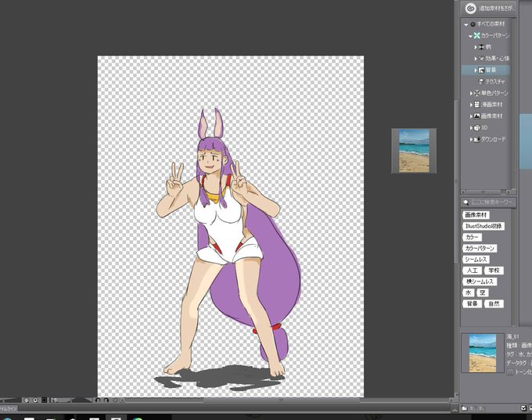Select the すべての素材 tree row
The image size is (532, 420).
tap(487, 24)
